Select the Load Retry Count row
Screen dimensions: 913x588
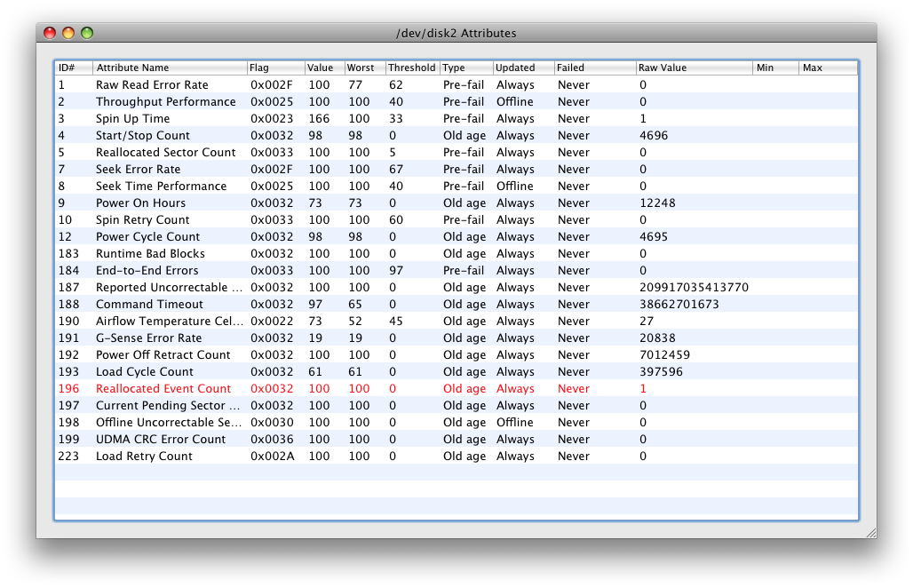pyautogui.click(x=456, y=457)
